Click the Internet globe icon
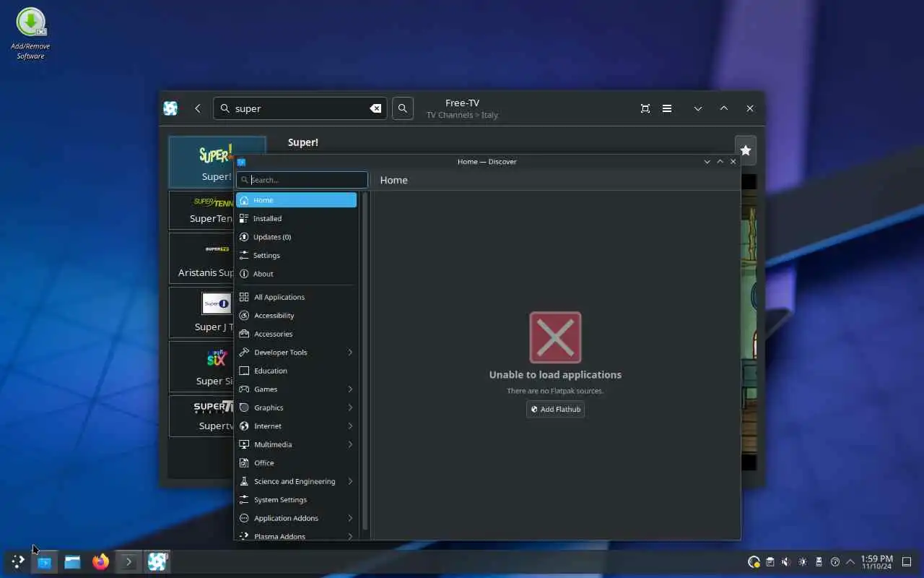The image size is (924, 578). [x=244, y=426]
